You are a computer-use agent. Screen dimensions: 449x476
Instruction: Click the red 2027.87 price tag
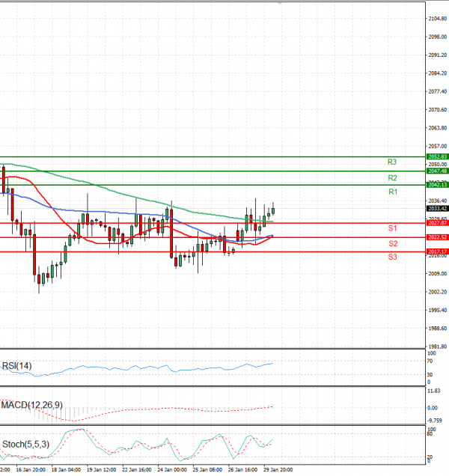438,223
